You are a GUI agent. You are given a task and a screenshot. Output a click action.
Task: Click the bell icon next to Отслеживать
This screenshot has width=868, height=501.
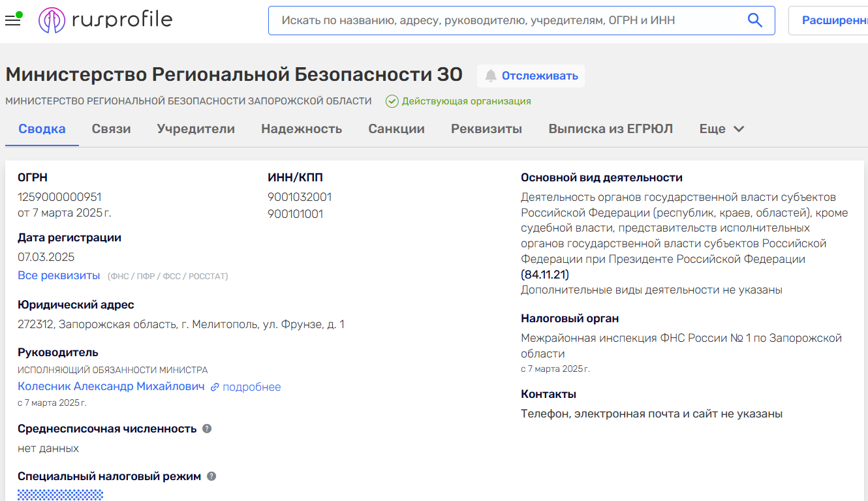491,76
